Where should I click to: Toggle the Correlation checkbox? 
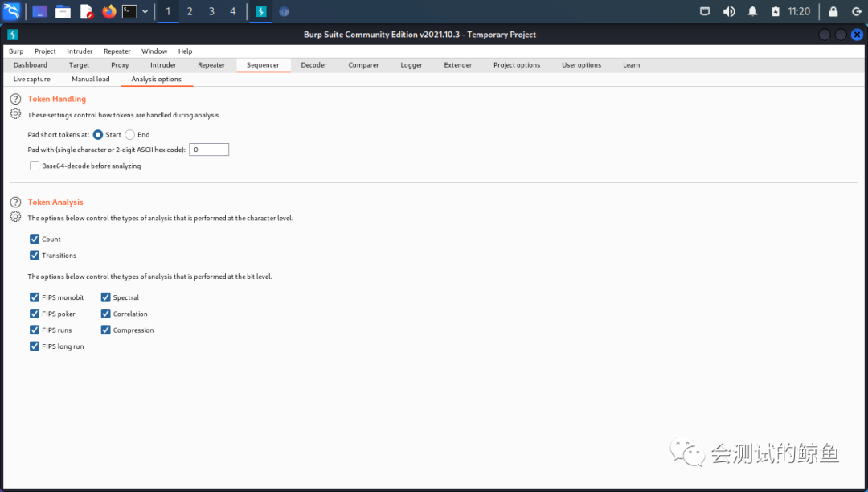tap(106, 314)
